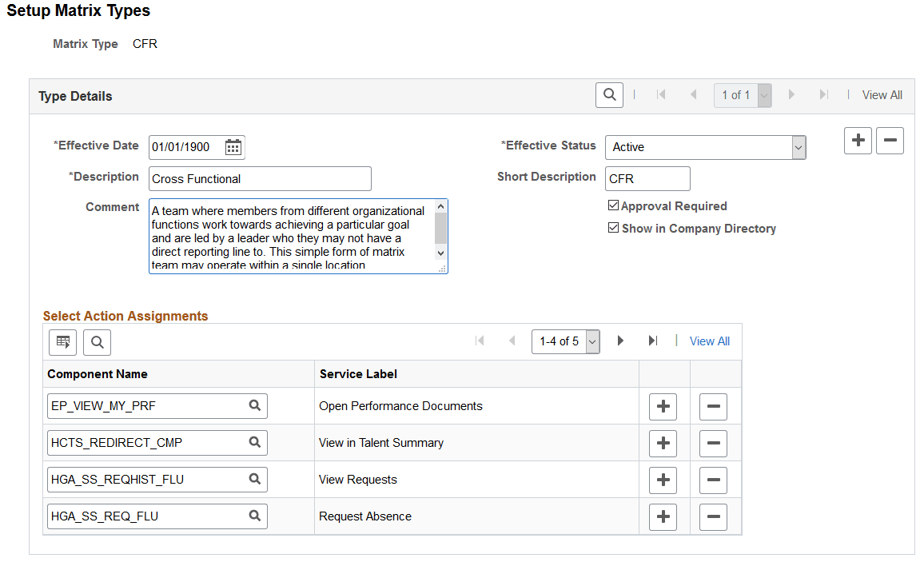This screenshot has width=924, height=562.
Task: Click the find icon in Select Action Assignments grid
Action: click(97, 342)
